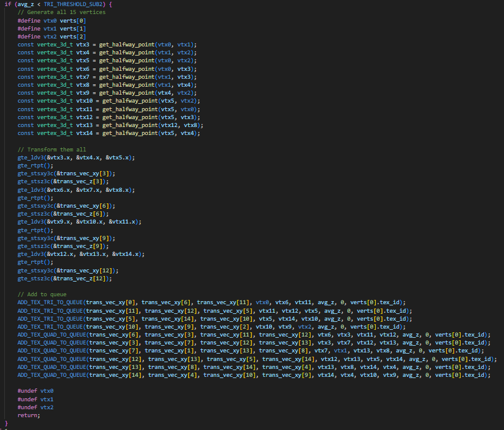Click the gte_ldv3 call loading &vtx12.x
Screen dimensions: 504x430
point(81,255)
